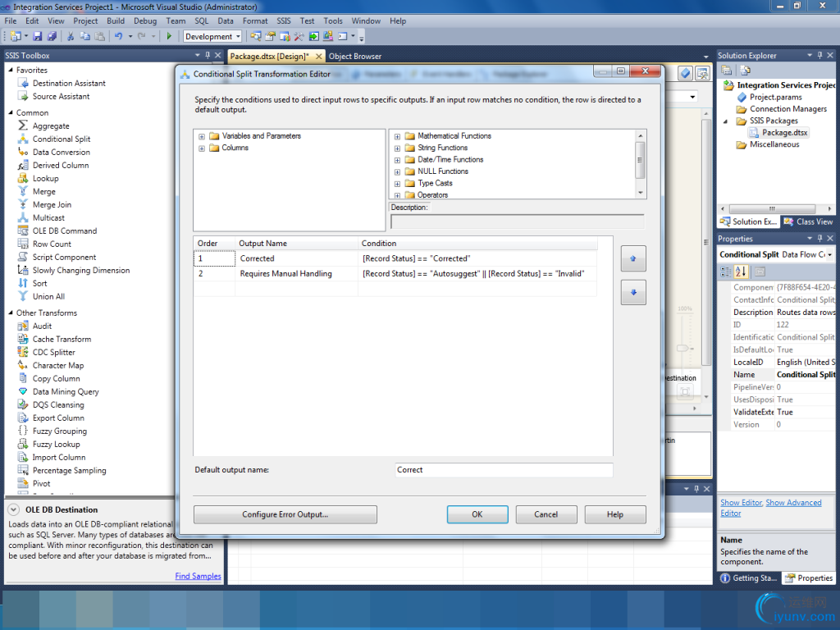This screenshot has height=630, width=840.
Task: Open the Development configuration dropdown
Action: (x=239, y=36)
